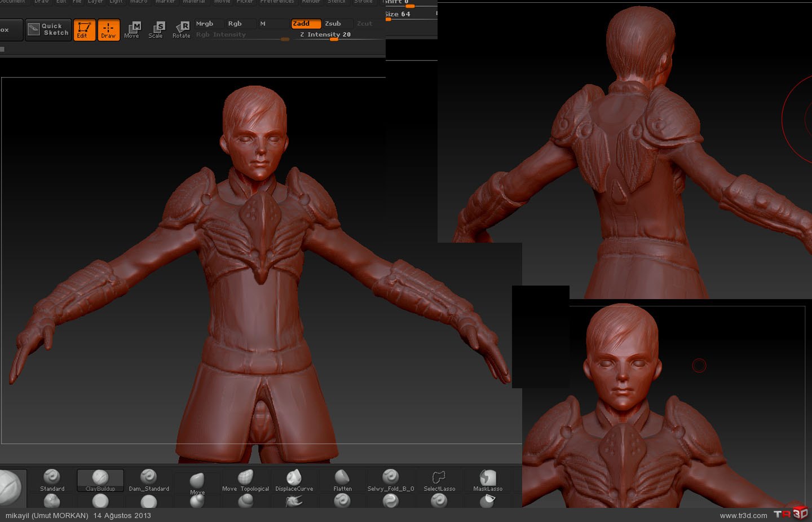The image size is (812, 522).
Task: Open the Render menu
Action: (311, 2)
